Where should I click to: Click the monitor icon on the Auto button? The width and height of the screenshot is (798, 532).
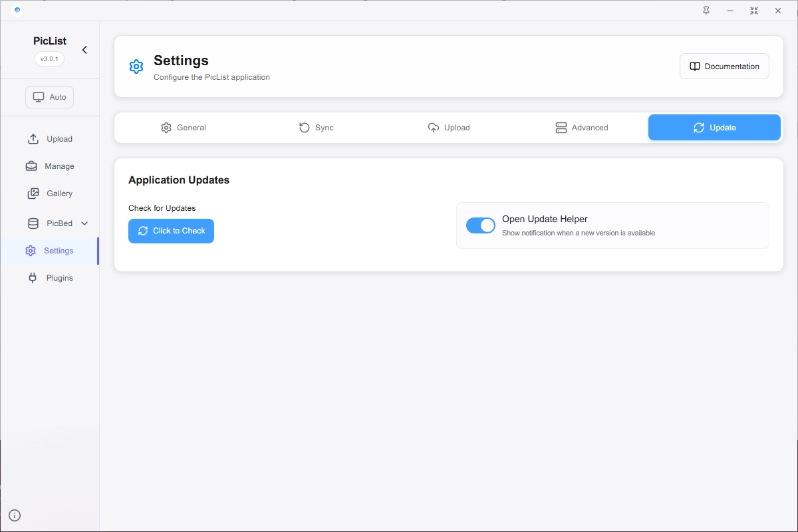[39, 97]
